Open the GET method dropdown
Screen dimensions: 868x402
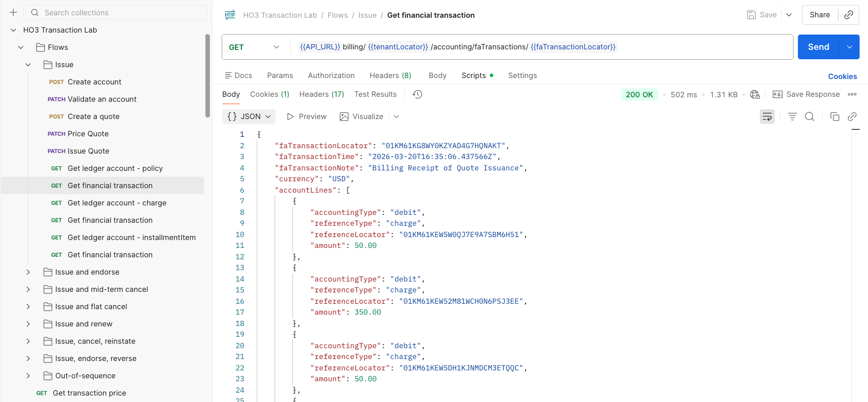[255, 47]
